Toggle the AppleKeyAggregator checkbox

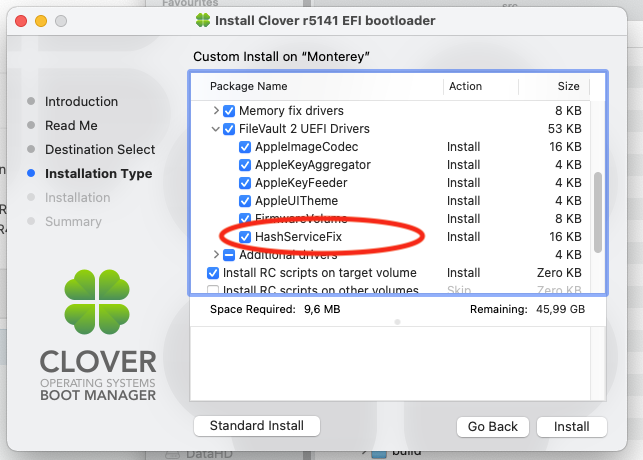245,165
